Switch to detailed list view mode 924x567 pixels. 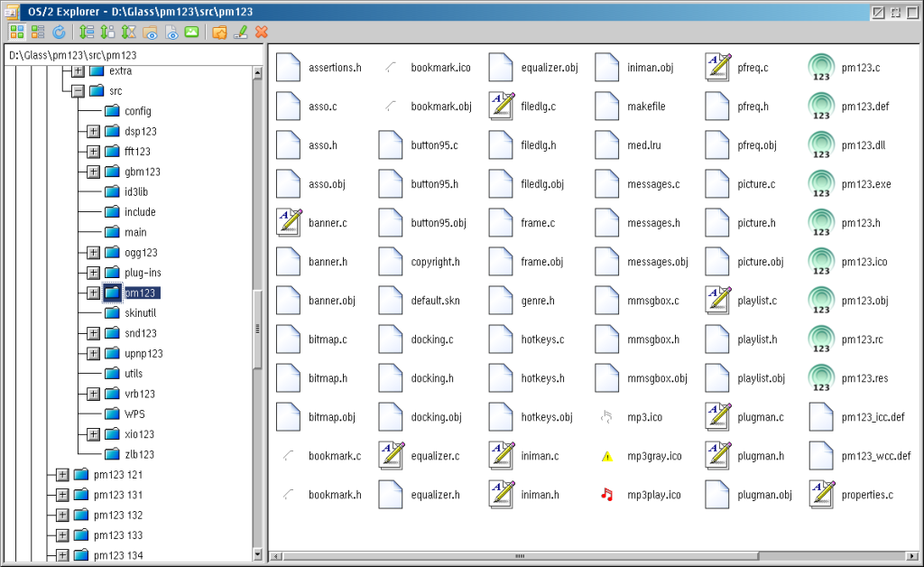click(38, 32)
